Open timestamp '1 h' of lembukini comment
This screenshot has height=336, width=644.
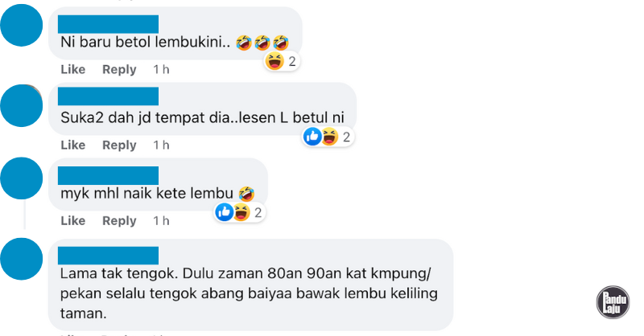point(161,69)
